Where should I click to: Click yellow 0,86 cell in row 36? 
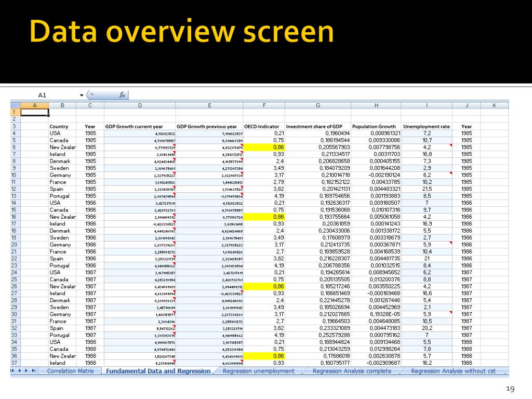pos(264,356)
